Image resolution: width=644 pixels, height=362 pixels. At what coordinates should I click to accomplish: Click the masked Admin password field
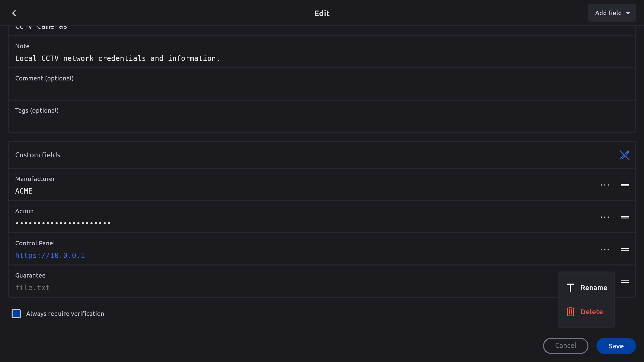tap(63, 223)
